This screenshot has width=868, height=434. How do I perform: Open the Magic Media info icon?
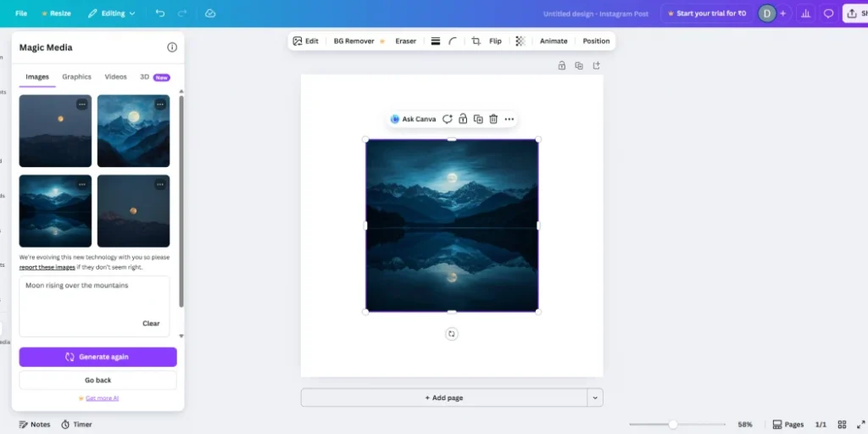coord(172,47)
